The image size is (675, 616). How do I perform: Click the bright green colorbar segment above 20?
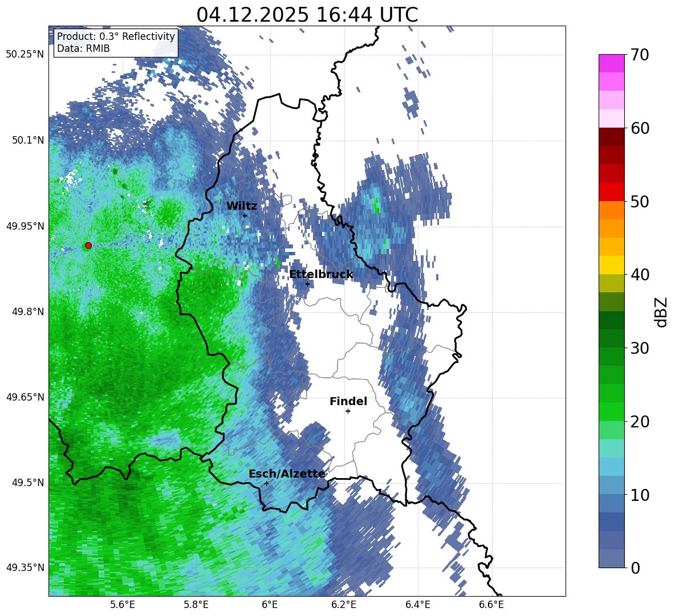pos(611,411)
